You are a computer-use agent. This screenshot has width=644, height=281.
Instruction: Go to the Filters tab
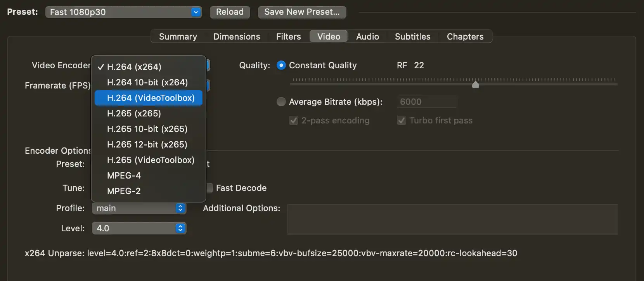pos(288,36)
